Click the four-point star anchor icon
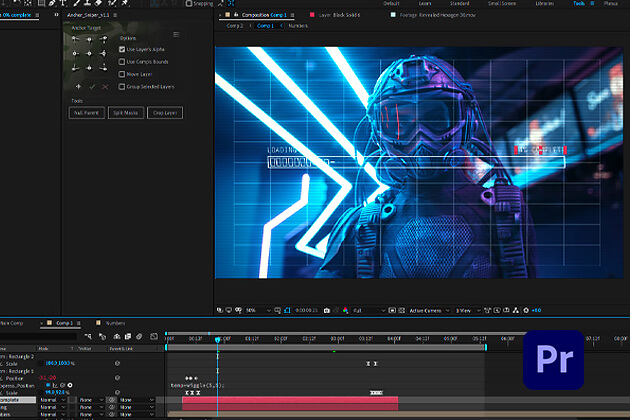 point(78,86)
